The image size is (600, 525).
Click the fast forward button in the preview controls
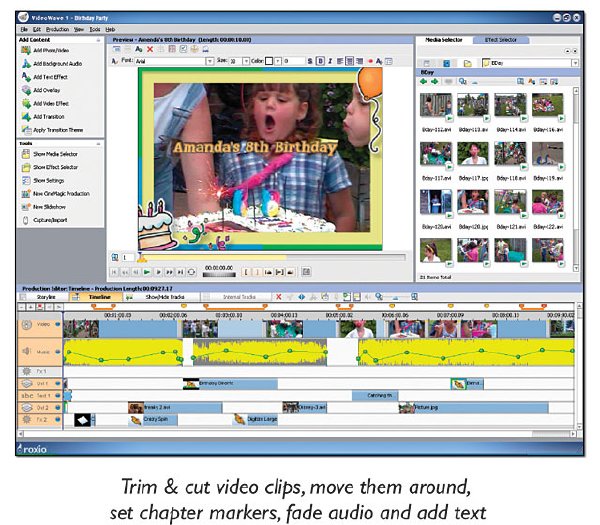pyautogui.click(x=169, y=272)
